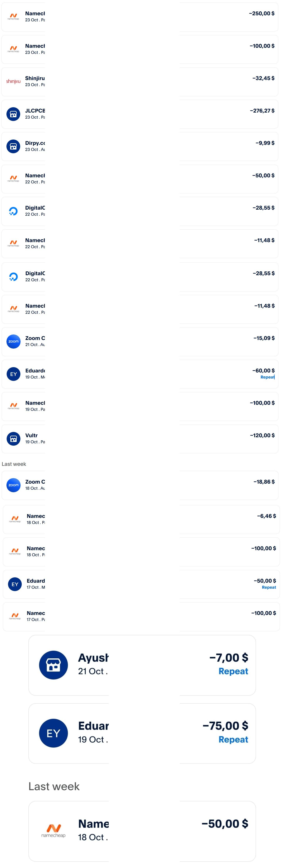Click EY avatar on the −75,00 $ payment
The image size is (282, 868).
click(53, 733)
